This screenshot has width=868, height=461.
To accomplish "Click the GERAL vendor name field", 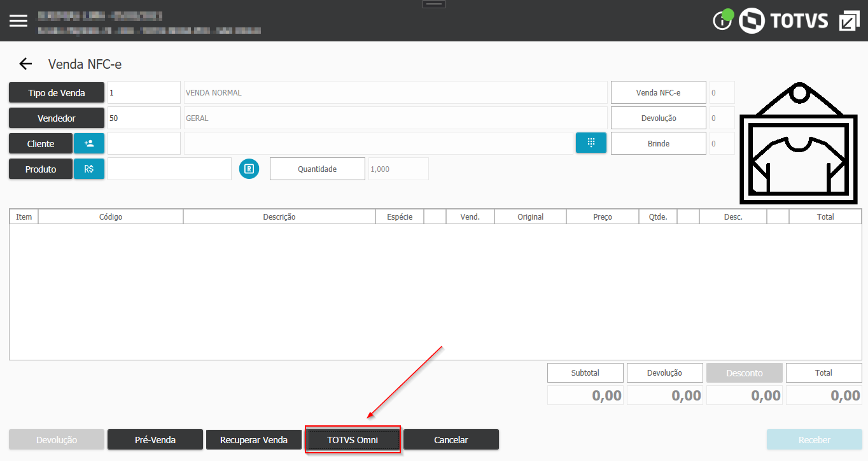I will (395, 118).
